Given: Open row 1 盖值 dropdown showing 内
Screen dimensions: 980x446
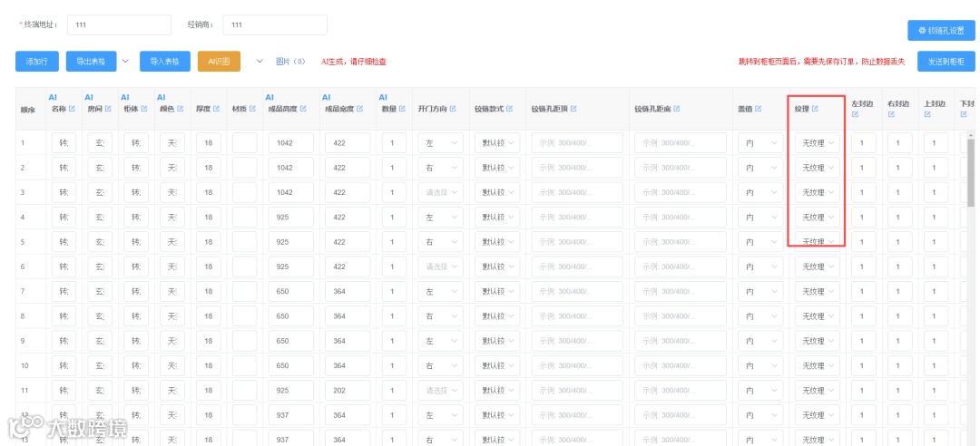Looking at the screenshot, I should coord(760,143).
